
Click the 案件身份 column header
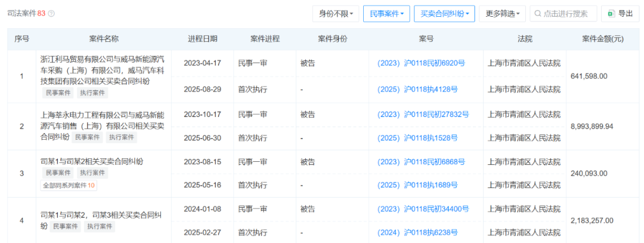[333, 39]
